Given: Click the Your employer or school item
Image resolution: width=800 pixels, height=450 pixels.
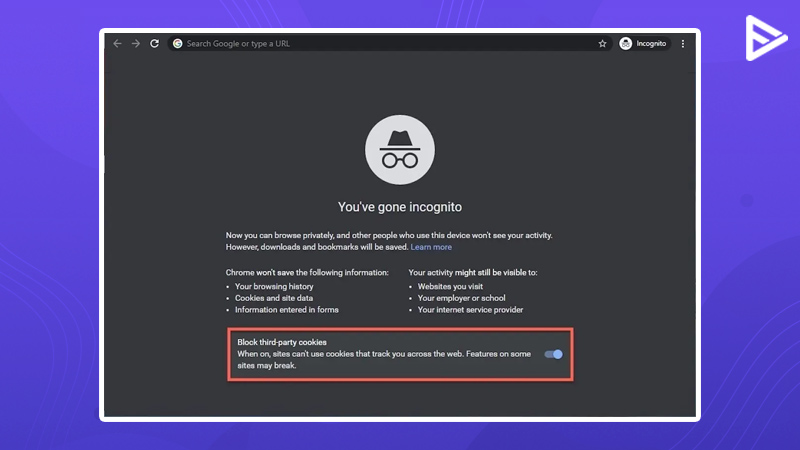Looking at the screenshot, I should pyautogui.click(x=461, y=298).
